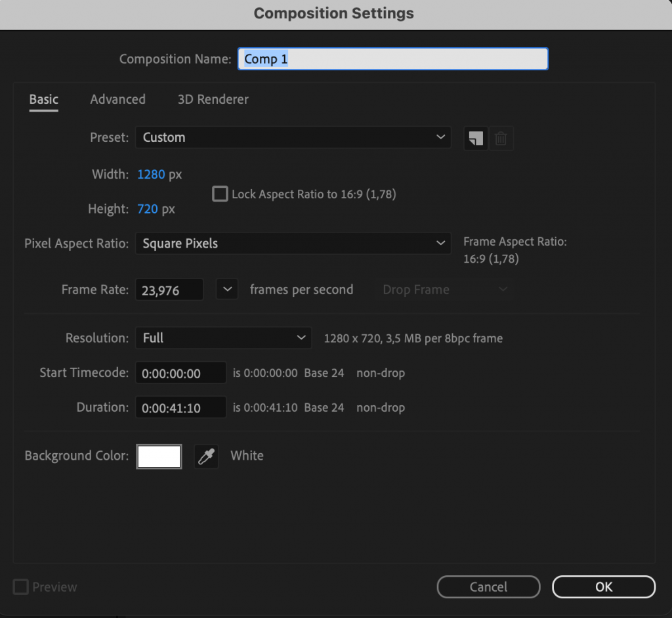Click the white Background Color swatch

[x=159, y=456]
